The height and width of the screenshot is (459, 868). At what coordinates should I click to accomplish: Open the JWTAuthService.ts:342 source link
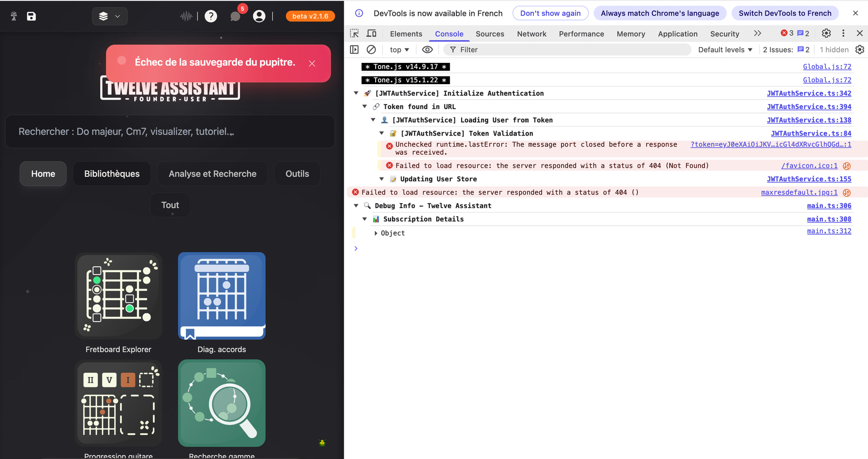click(809, 93)
